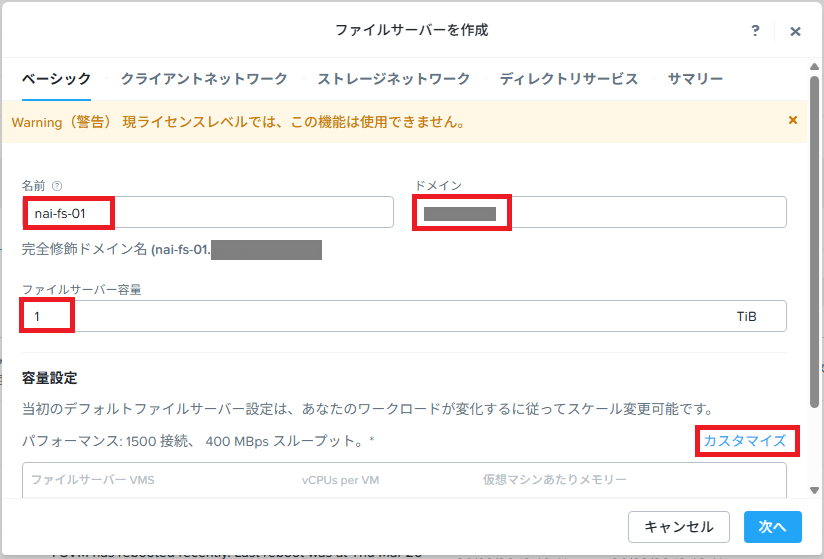Image resolution: width=824 pixels, height=559 pixels.
Task: Click the TiB unit label
Action: [x=746, y=316]
